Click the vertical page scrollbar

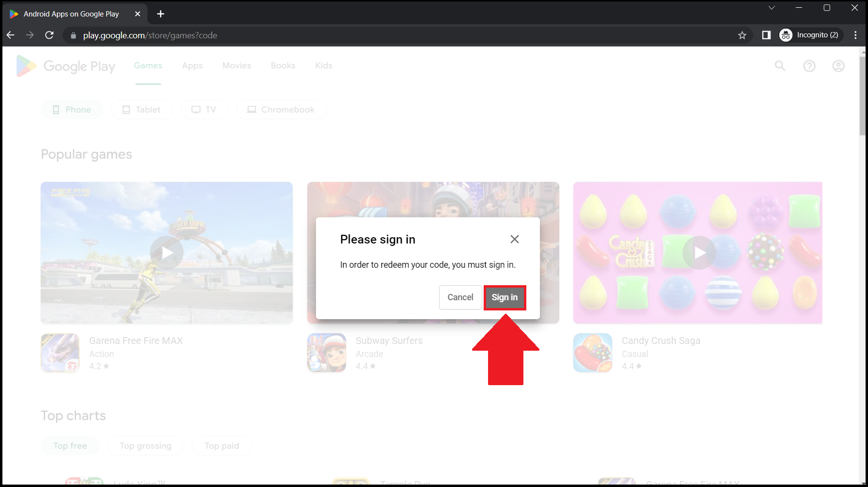point(863,96)
